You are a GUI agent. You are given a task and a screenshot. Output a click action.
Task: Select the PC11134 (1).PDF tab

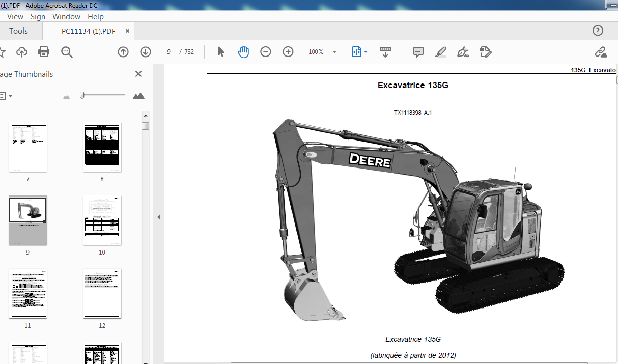(88, 31)
